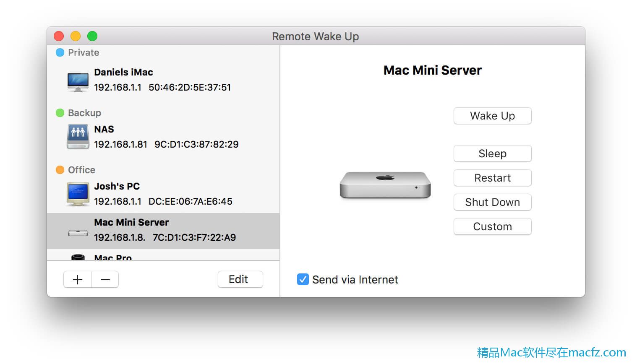Click the Private group header label

tap(84, 52)
